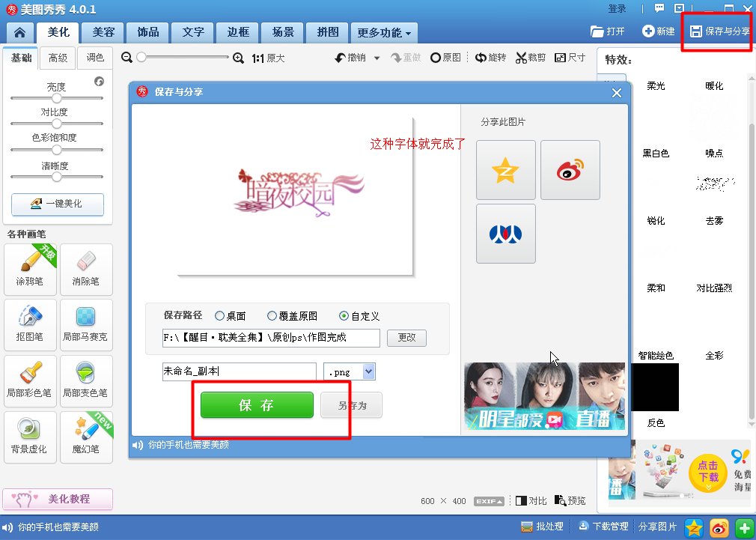Image resolution: width=756 pixels, height=540 pixels.
Task: Click the 亮度 brightness slider handle
Action: click(x=56, y=98)
